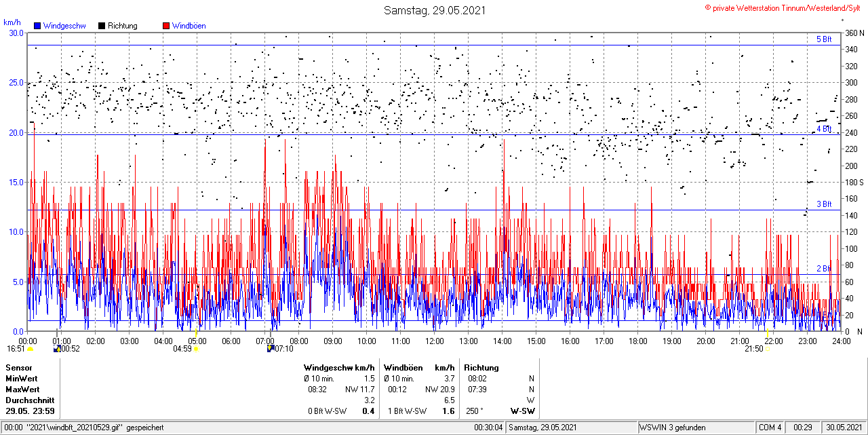Click the 'MinWert' row header

coord(22,378)
